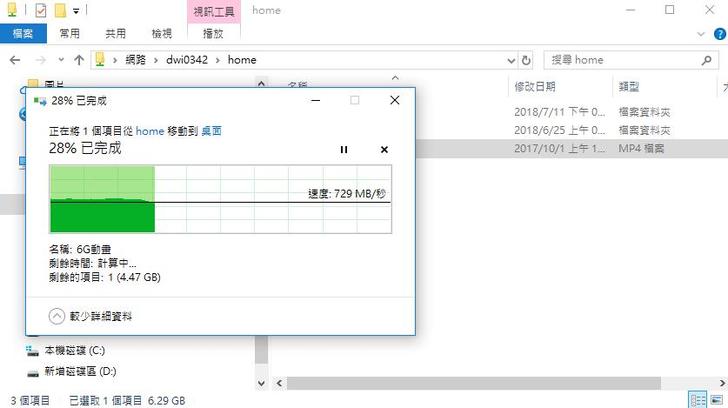Viewport: 728px width, 408px height.
Task: Switch to the 共用 ribbon tab
Action: [115, 33]
